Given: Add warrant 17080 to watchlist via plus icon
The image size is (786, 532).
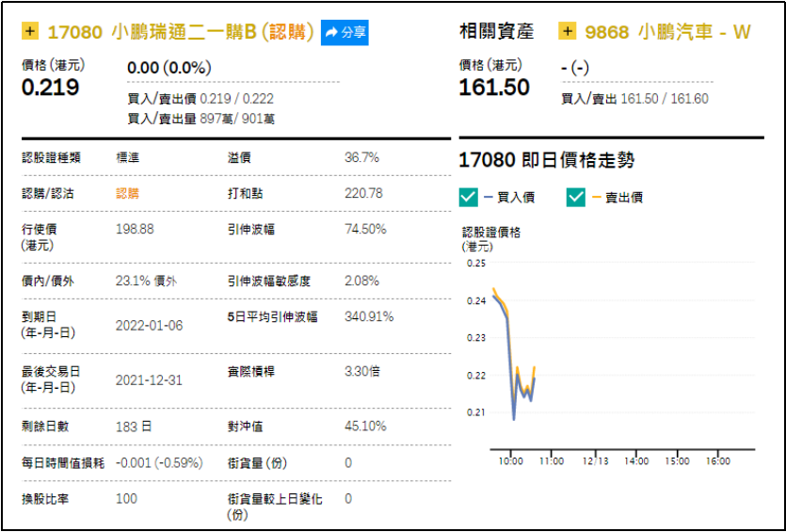Looking at the screenshot, I should 30,32.
